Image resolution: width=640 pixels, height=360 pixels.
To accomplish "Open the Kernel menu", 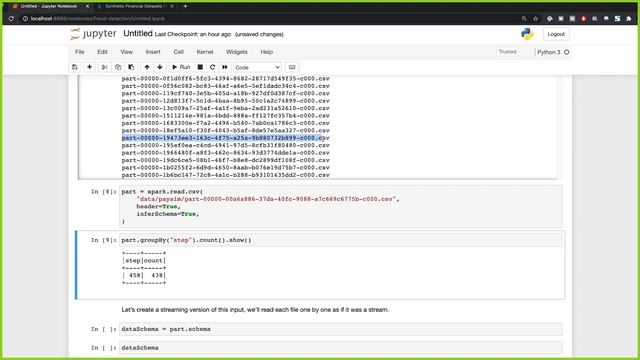I will point(205,52).
